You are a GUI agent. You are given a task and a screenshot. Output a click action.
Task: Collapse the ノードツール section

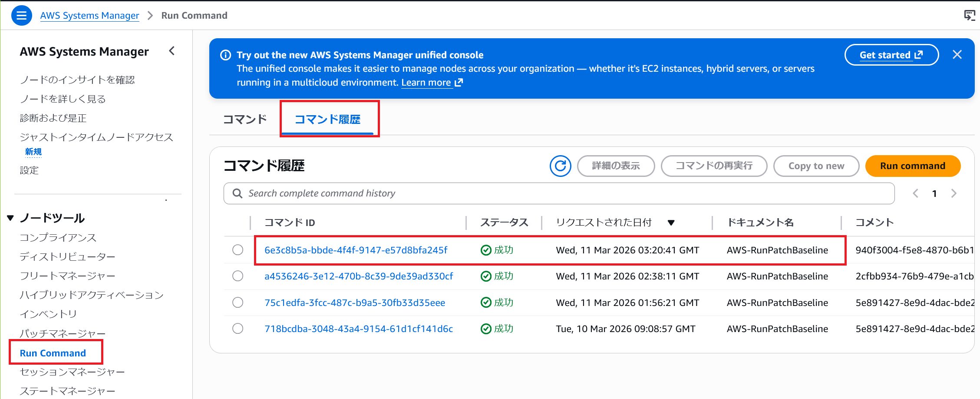[x=10, y=218]
